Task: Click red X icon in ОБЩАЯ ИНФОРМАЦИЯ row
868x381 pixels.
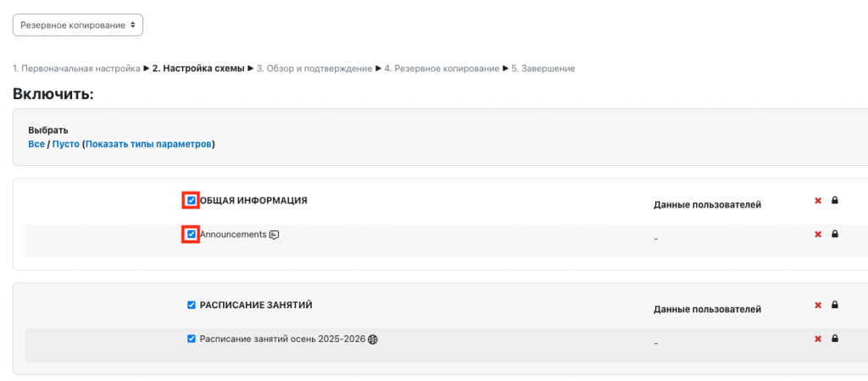Action: [x=818, y=201]
